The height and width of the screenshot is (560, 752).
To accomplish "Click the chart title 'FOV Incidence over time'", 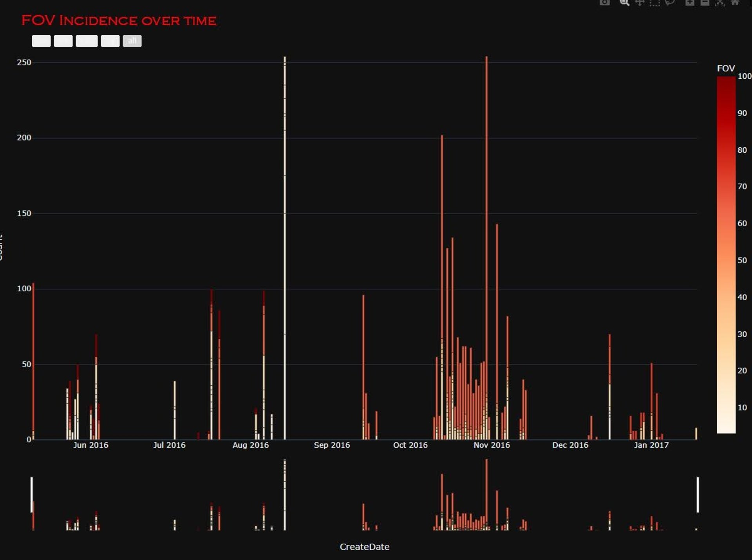I will click(119, 20).
